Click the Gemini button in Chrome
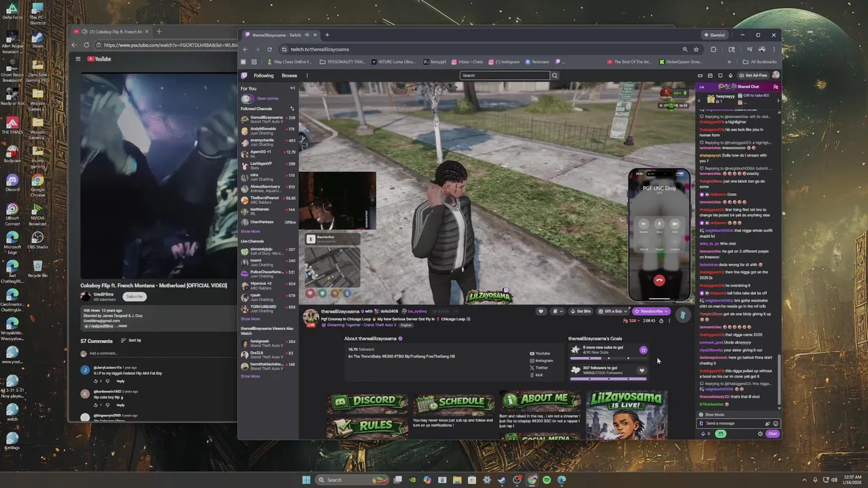This screenshot has height=488, width=868. tap(715, 35)
